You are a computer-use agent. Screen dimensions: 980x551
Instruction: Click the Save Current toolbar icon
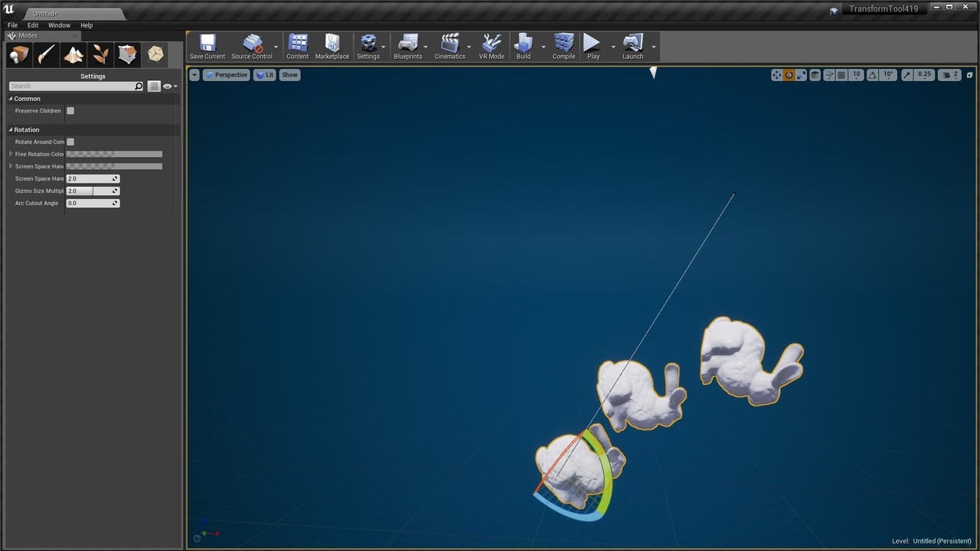[207, 47]
